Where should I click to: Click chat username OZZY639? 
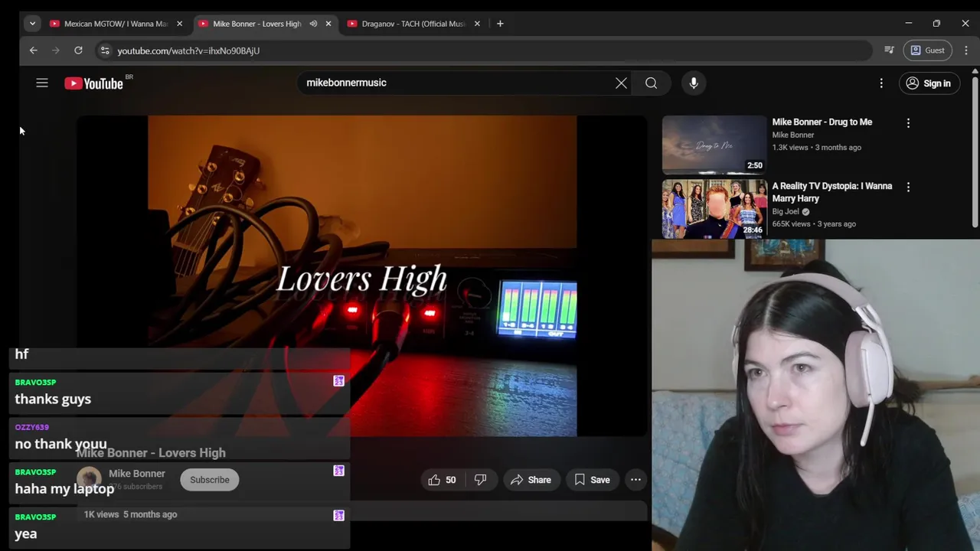coord(31,427)
